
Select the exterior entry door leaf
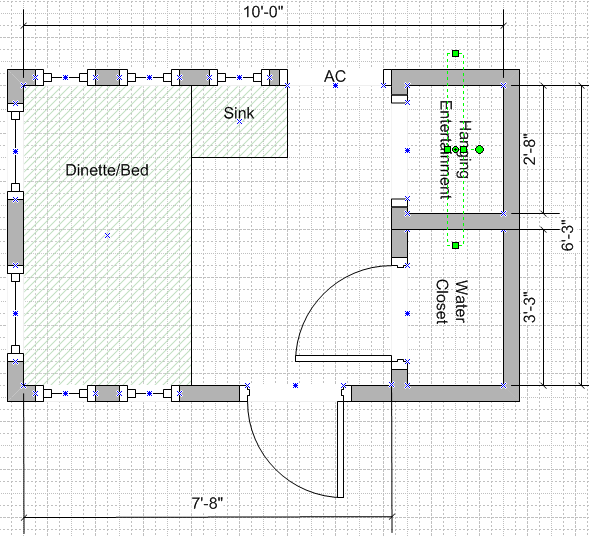pyautogui.click(x=340, y=450)
